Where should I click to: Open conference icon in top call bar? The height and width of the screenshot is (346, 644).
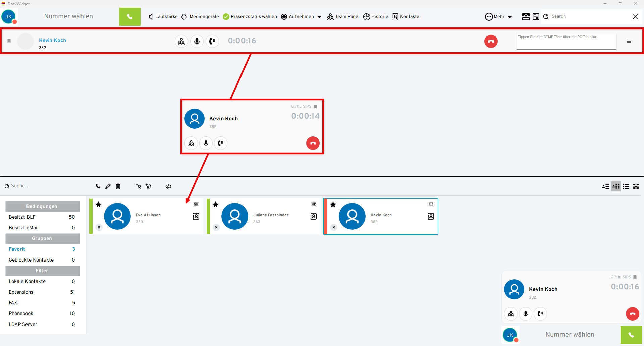click(x=181, y=41)
